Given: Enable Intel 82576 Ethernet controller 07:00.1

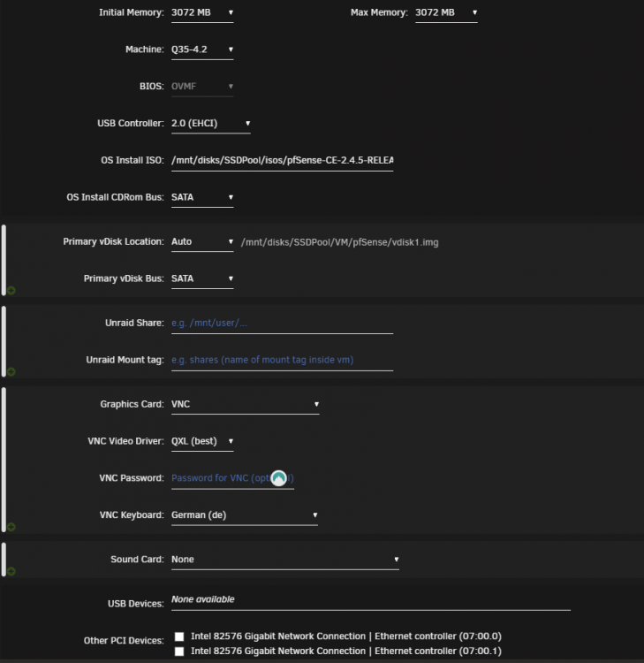Looking at the screenshot, I should [x=179, y=652].
